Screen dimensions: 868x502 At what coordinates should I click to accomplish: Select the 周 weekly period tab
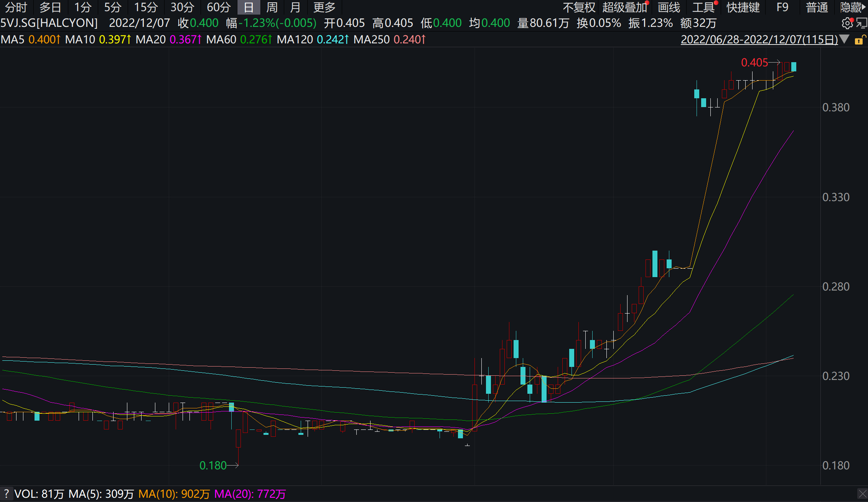coord(272,7)
